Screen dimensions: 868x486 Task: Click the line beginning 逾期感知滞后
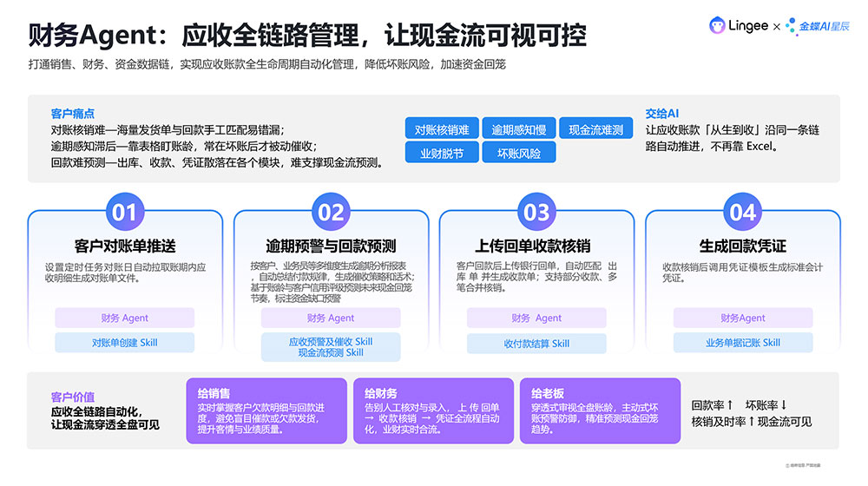pos(184,146)
